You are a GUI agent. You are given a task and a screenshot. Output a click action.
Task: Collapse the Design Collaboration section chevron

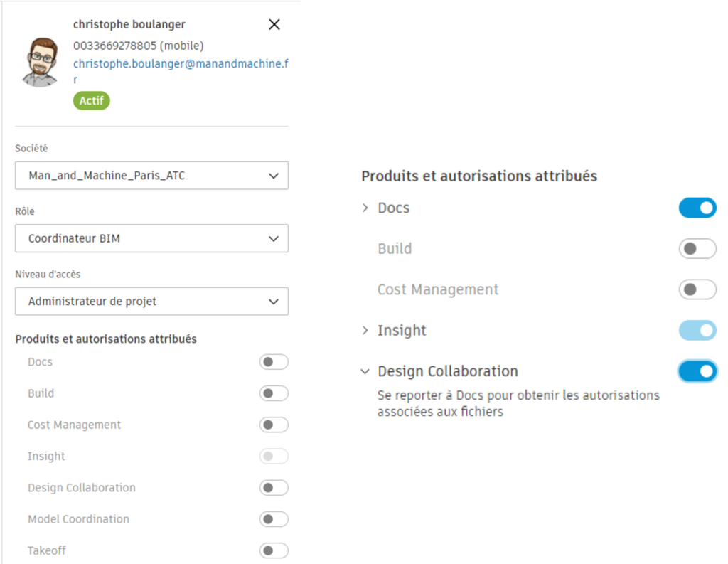365,371
